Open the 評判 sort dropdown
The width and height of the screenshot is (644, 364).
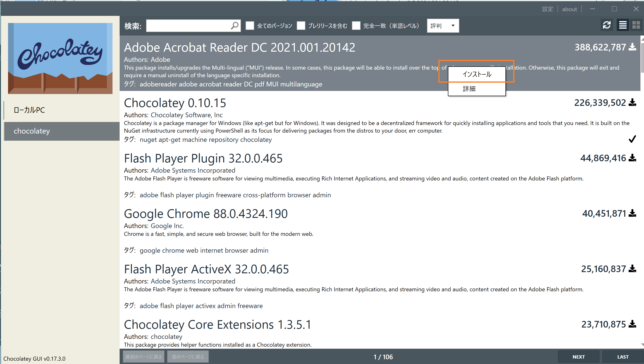443,26
